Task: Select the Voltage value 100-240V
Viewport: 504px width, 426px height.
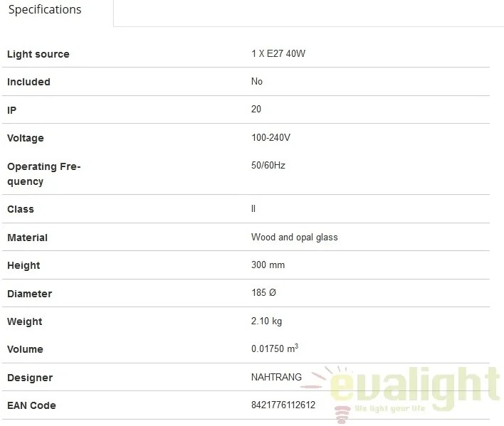Action: pos(271,137)
